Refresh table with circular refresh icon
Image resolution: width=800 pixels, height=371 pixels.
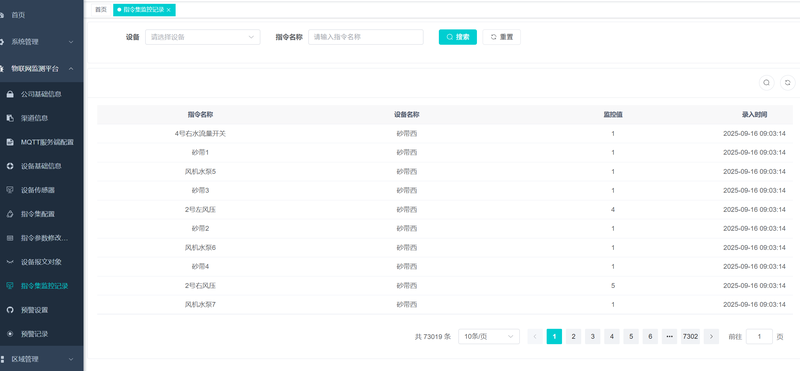[x=788, y=83]
